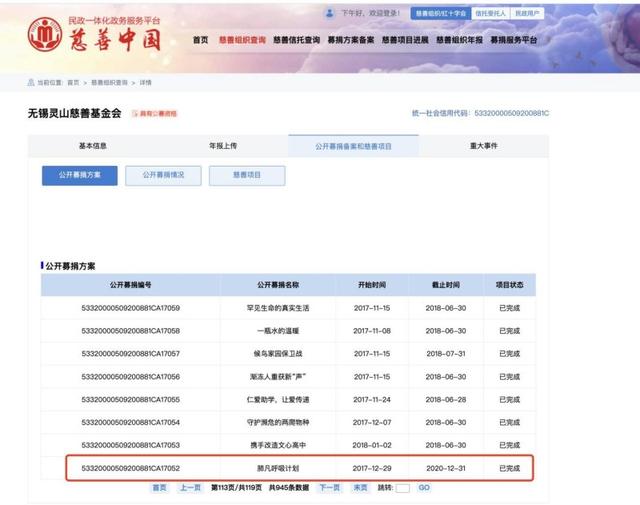640x505 pixels.
Task: Click the 开始时间 column header
Action: click(372, 285)
